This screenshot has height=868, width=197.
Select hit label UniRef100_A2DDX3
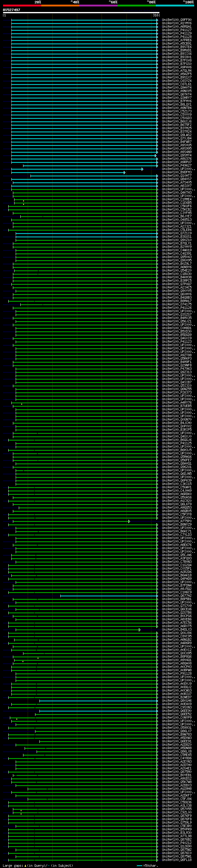176,785
